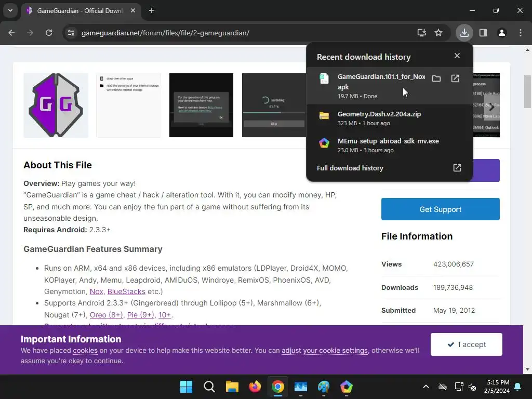Show GameGuardian apk in folder
Image resolution: width=532 pixels, height=399 pixels.
(436, 79)
